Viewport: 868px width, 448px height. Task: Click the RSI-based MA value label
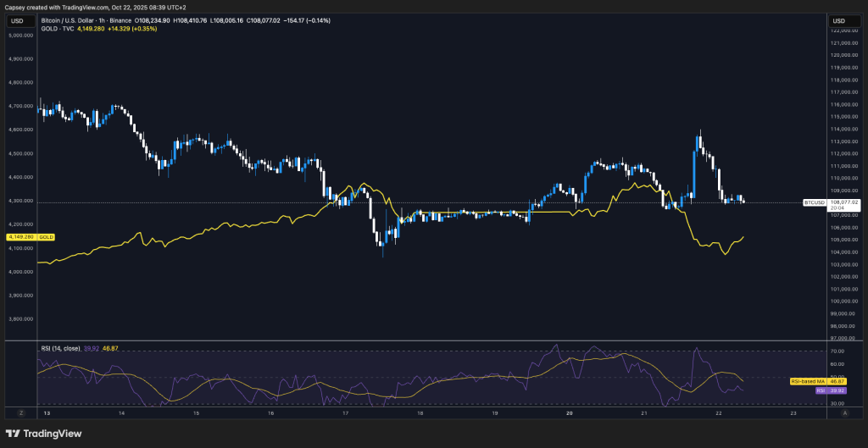(805, 383)
